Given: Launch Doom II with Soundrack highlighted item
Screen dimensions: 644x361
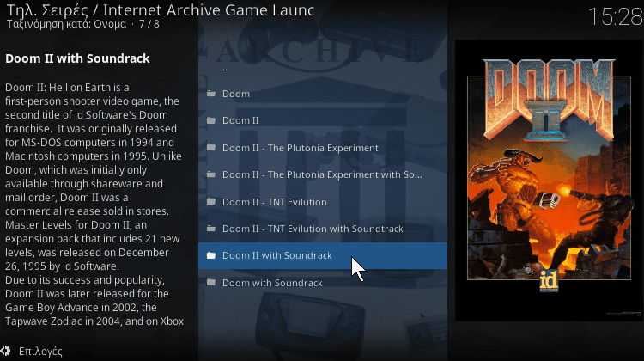Looking at the screenshot, I should click(323, 256).
